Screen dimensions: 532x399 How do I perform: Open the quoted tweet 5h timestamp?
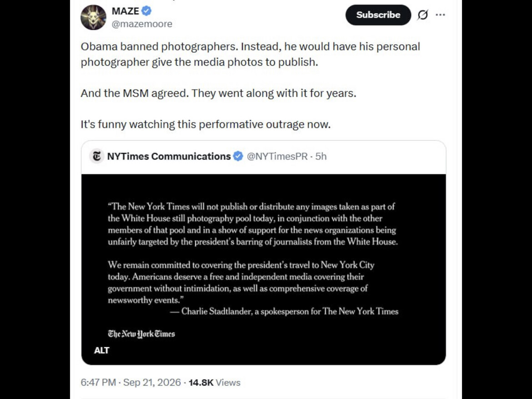pyautogui.click(x=321, y=156)
